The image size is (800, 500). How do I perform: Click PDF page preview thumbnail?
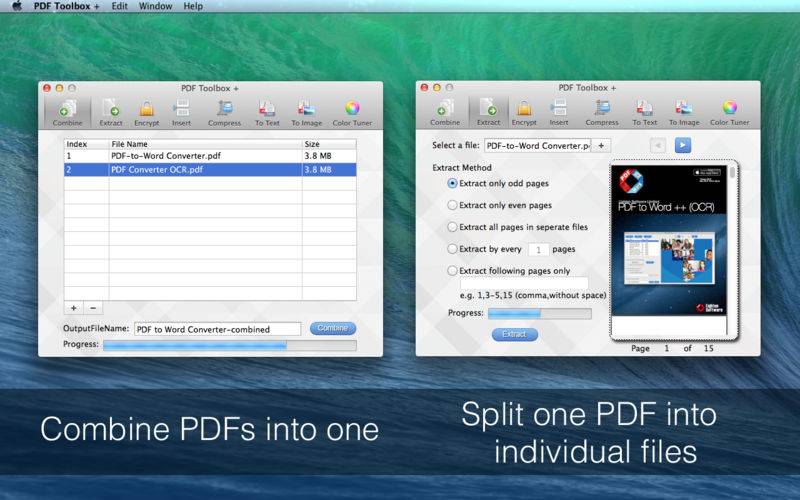point(669,240)
